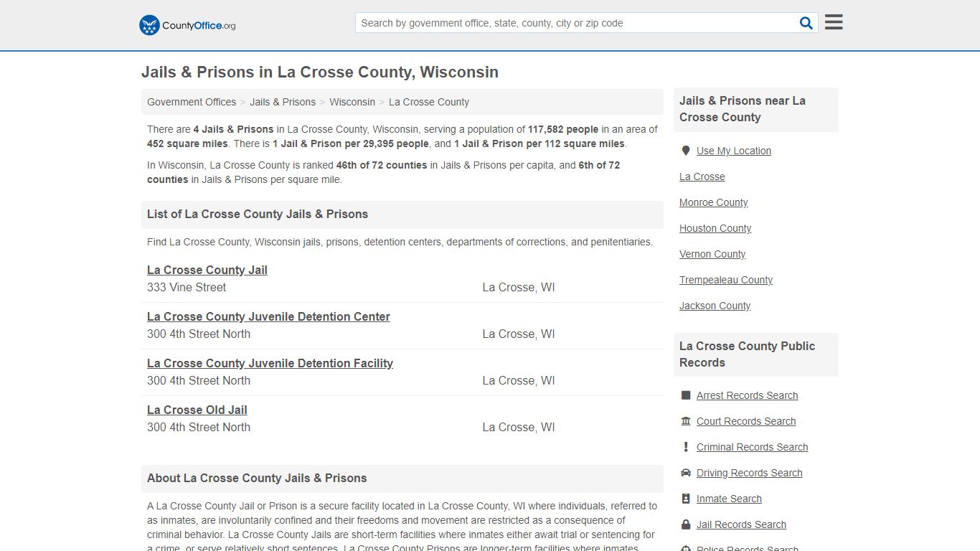This screenshot has height=551, width=980.
Task: Click the car icon for Driving Records
Action: [686, 473]
